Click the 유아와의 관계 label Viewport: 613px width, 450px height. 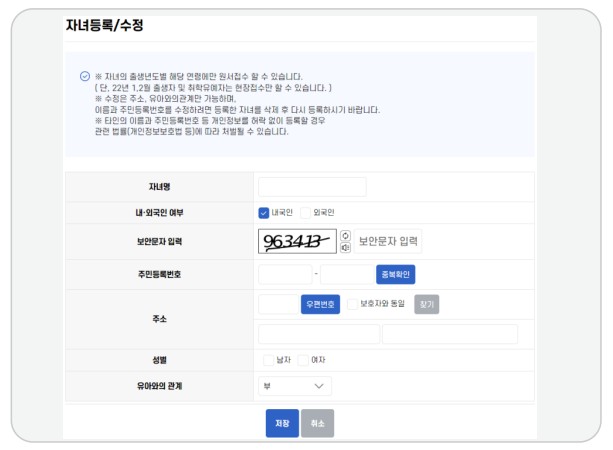(160, 386)
